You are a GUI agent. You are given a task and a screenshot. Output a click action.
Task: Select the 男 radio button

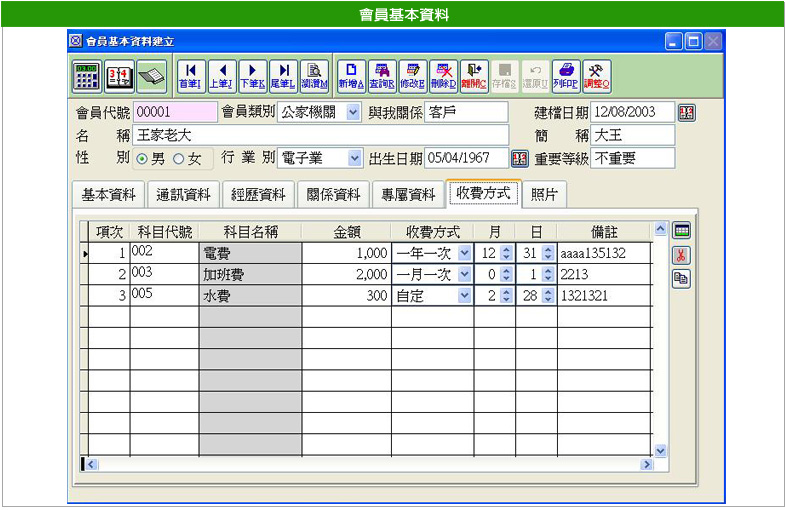(142, 159)
